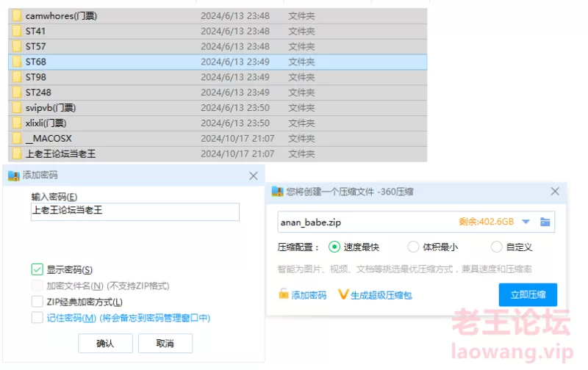Screen dimensions: 588x370
Task: Click the svipvb(门票) folder icon
Action: 17,108
